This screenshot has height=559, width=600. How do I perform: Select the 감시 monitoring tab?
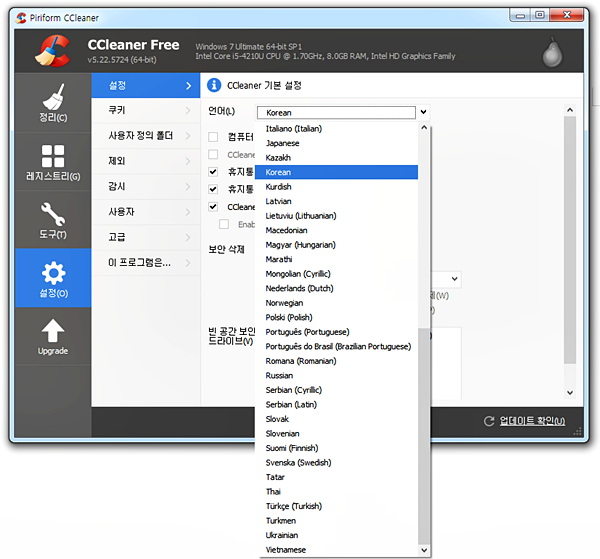tap(146, 186)
